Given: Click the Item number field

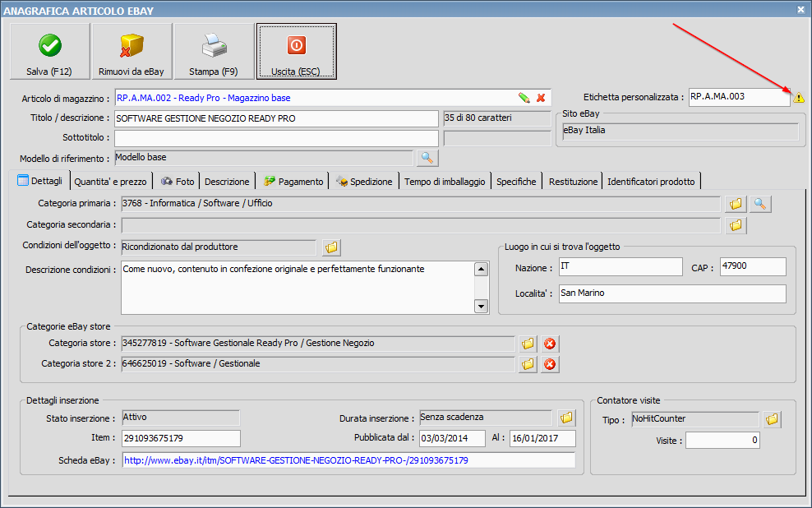Looking at the screenshot, I should pos(181,438).
